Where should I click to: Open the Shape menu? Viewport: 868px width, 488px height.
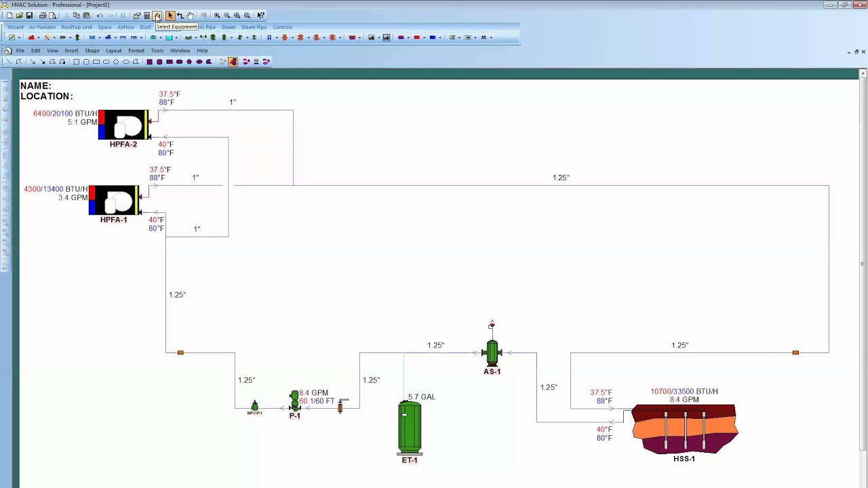[x=92, y=51]
